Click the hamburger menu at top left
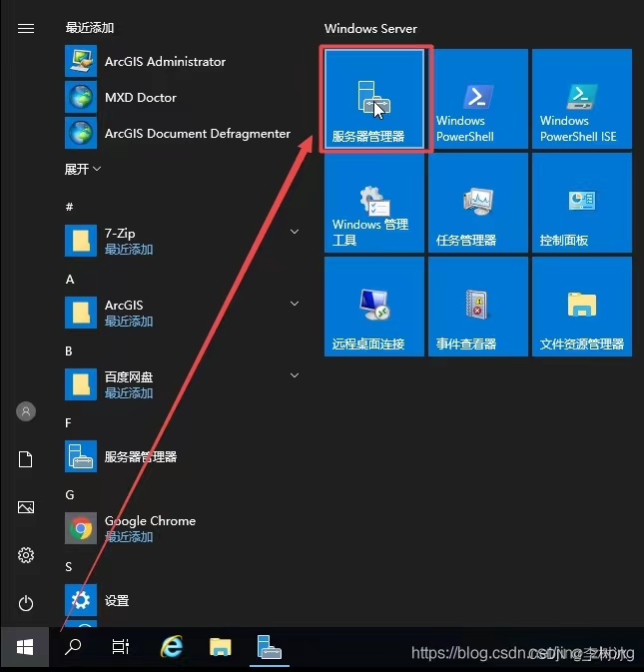The width and height of the screenshot is (644, 672). coord(26,28)
